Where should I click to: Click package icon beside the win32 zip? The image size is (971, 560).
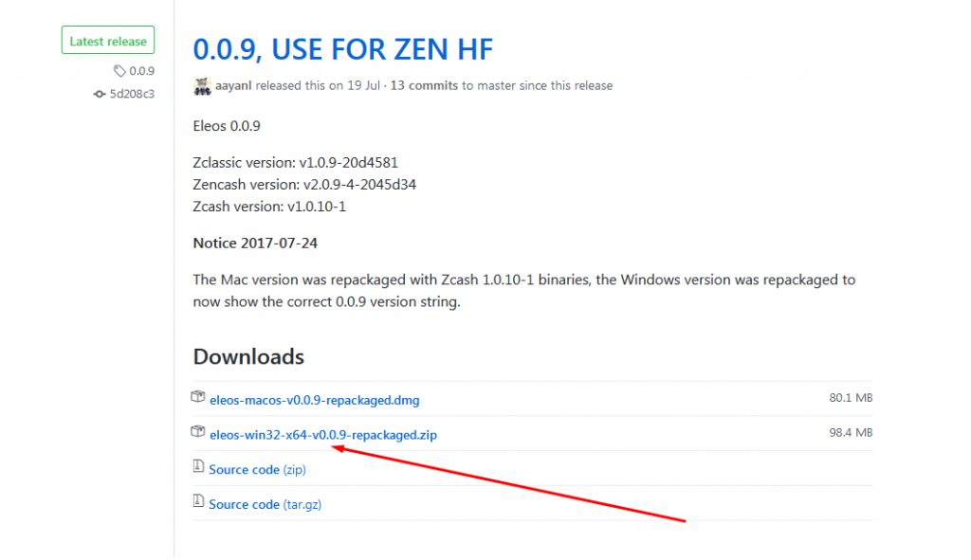tap(198, 432)
